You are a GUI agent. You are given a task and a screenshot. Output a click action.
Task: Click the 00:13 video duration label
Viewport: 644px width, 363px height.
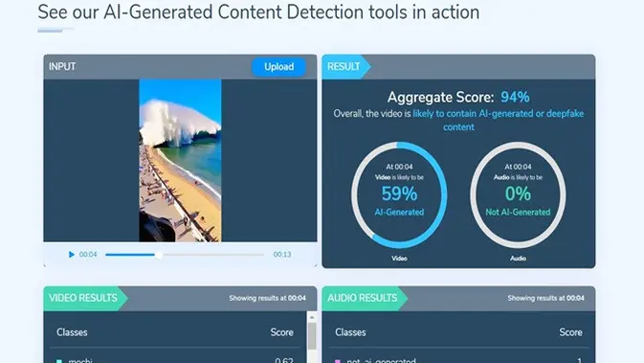click(x=282, y=255)
